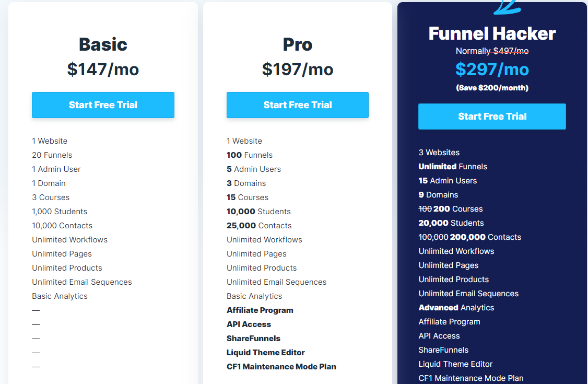Click the Funnel Hacker plan title
The width and height of the screenshot is (588, 384).
coord(492,33)
